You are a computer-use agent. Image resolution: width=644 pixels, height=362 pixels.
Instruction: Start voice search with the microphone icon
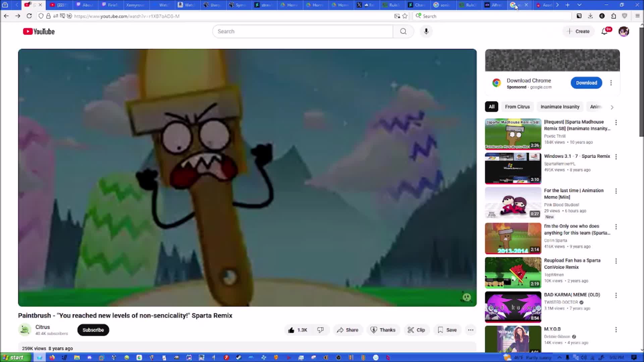coord(426,31)
